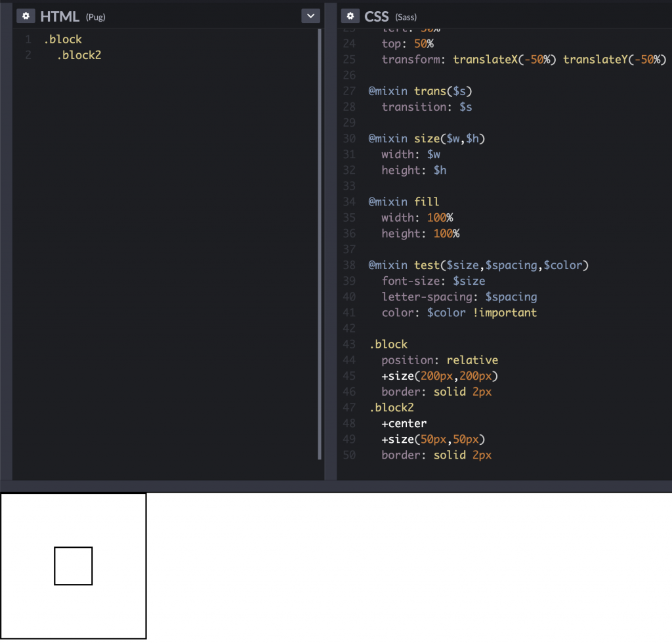Click the '@mixin fill' line in CSS
The image size is (672, 643).
pyautogui.click(x=404, y=201)
